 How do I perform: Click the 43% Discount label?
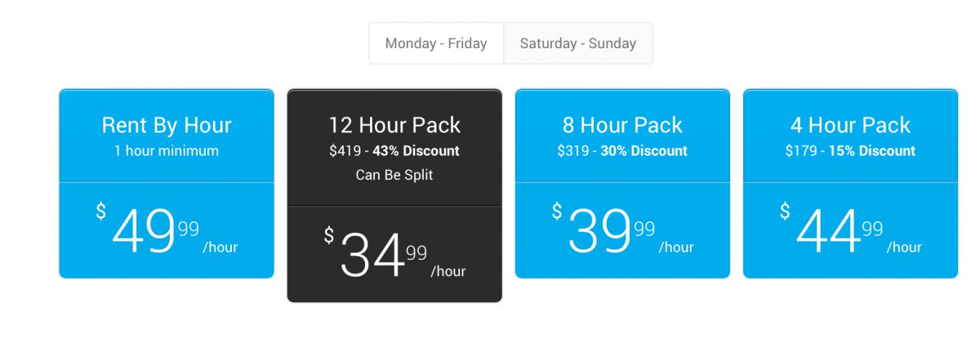pos(416,151)
